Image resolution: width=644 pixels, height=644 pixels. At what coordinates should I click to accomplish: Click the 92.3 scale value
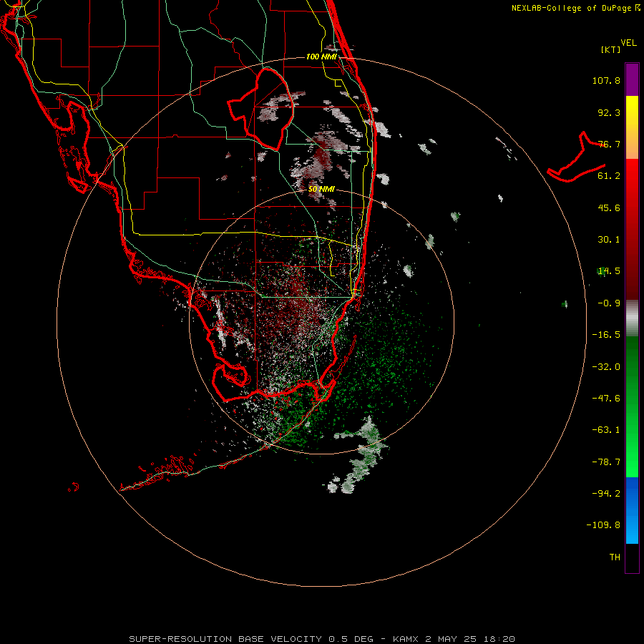pos(609,112)
